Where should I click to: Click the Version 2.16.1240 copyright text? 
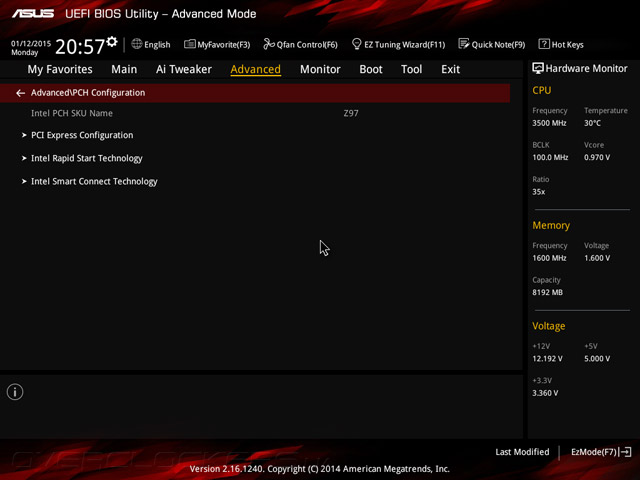(320, 469)
